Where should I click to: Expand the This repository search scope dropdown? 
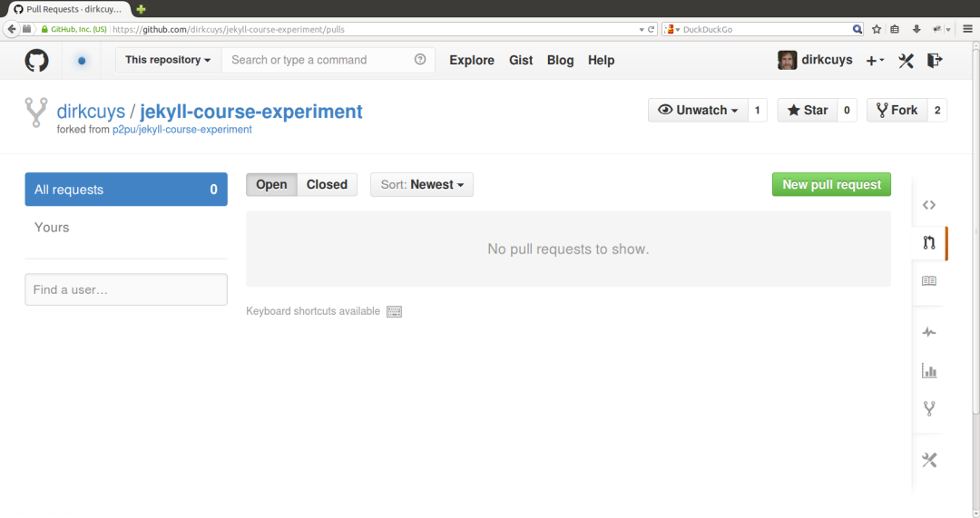click(168, 60)
